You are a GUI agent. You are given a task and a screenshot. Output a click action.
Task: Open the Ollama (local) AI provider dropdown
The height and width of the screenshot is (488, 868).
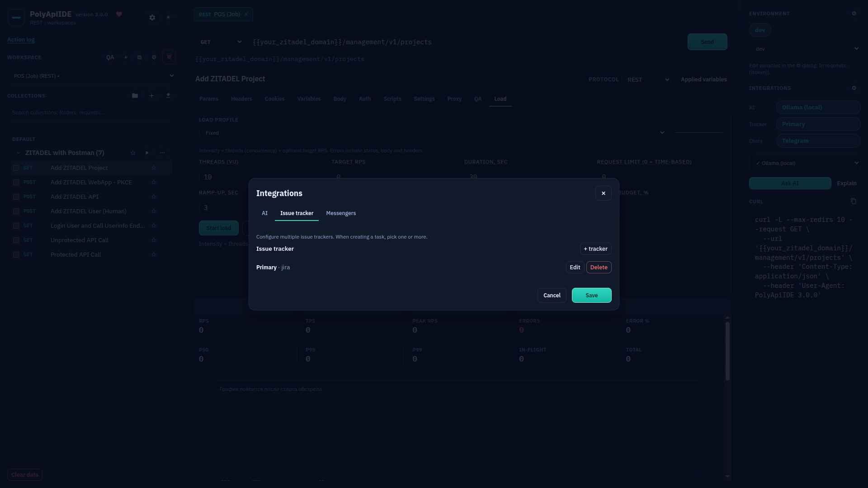coord(805,163)
